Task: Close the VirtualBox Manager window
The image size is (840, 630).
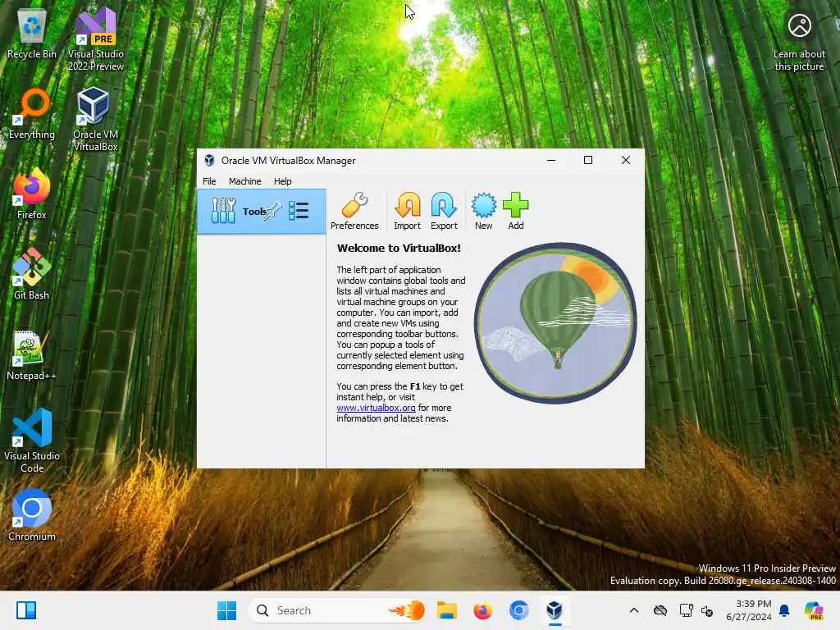Action: tap(625, 160)
